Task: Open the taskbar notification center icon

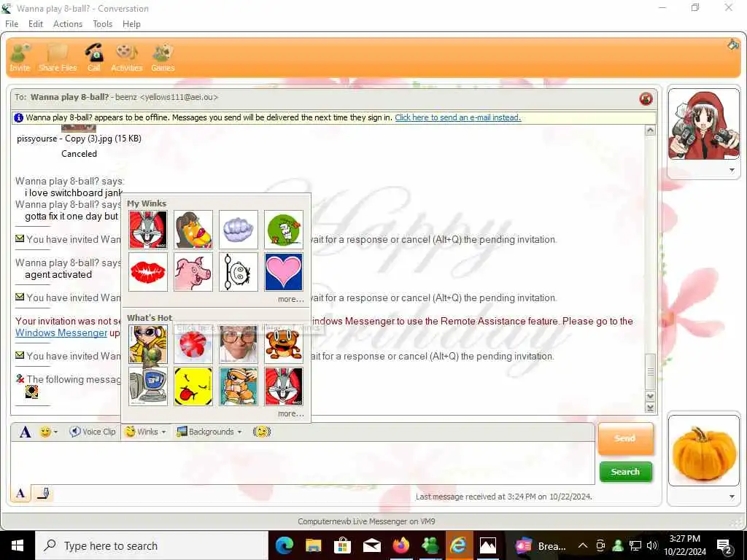Action: [724, 546]
